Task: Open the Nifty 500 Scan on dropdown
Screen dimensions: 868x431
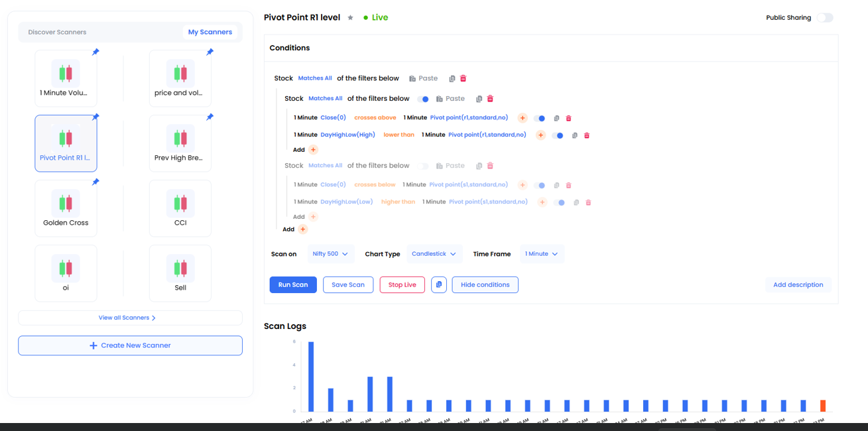Action: click(x=330, y=254)
